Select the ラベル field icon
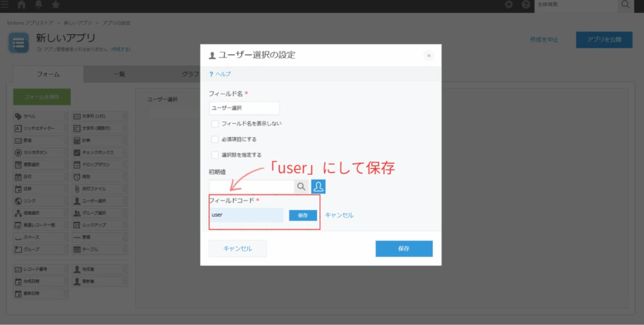This screenshot has height=325, width=644. click(18, 116)
